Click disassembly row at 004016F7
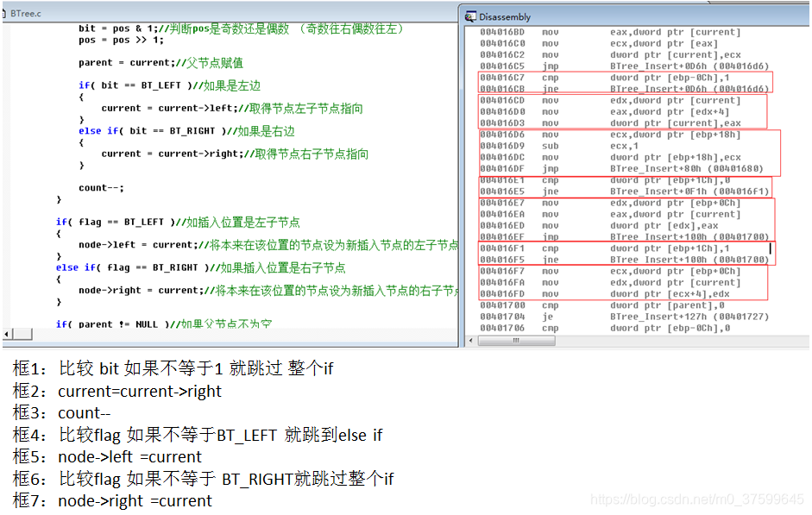Screen dimensions: 812x515 pos(610,271)
